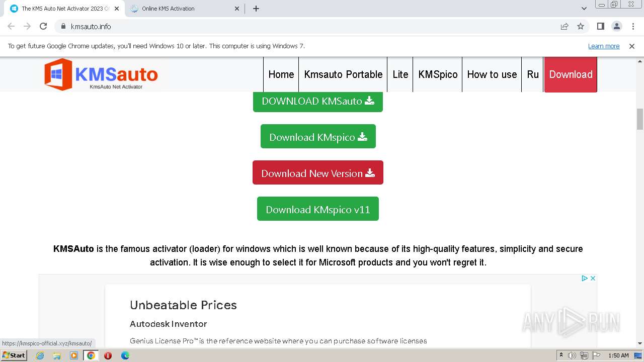Dismiss the Chrome update notification bar

tap(632, 46)
